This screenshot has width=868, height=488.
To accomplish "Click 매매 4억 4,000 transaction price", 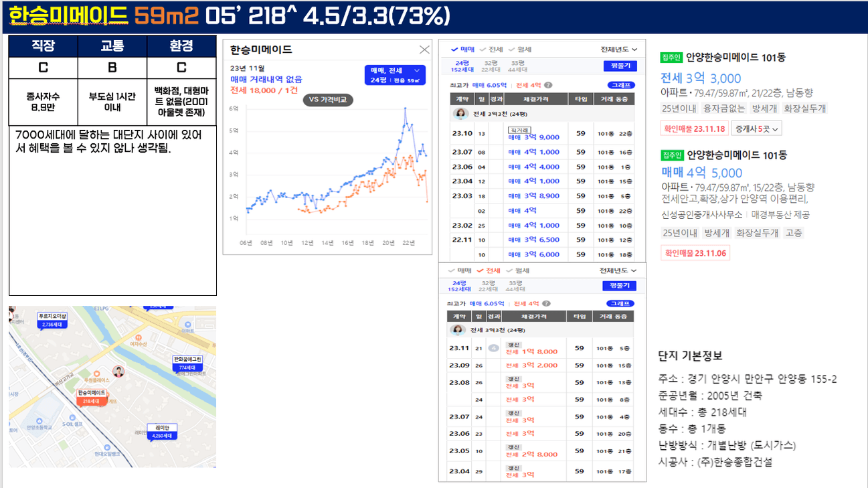I will click(533, 167).
